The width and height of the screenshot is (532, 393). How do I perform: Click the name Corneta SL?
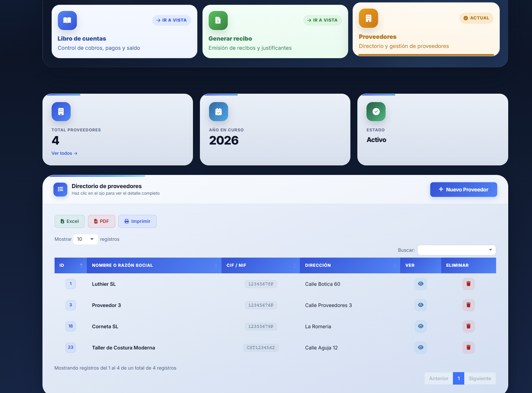(x=105, y=327)
